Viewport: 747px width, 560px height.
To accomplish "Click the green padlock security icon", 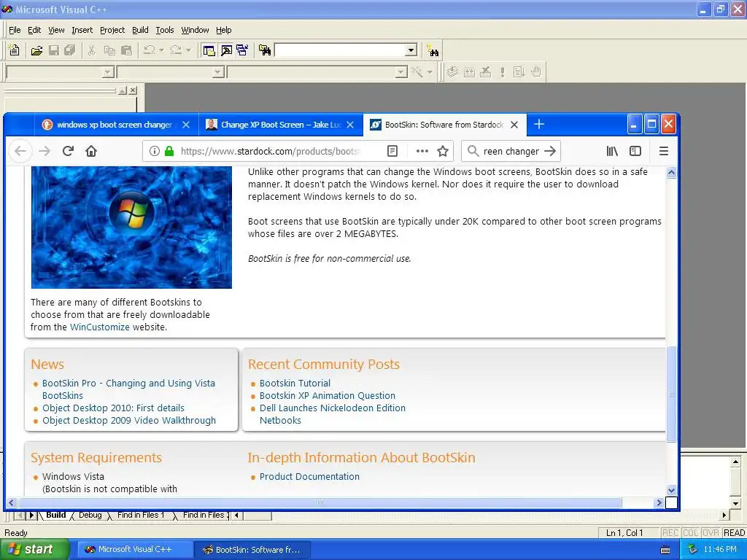I will coord(169,151).
